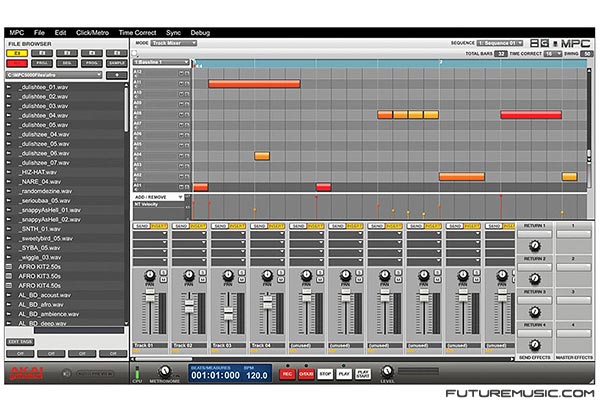Click the Track 03 volume fader

(x=228, y=313)
